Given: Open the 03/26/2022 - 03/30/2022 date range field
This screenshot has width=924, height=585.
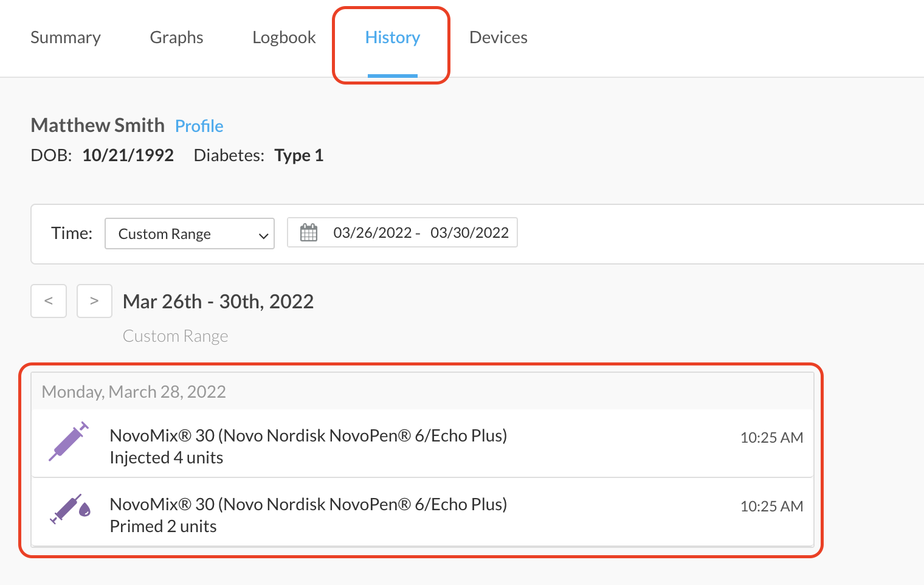Looking at the screenshot, I should click(x=402, y=232).
